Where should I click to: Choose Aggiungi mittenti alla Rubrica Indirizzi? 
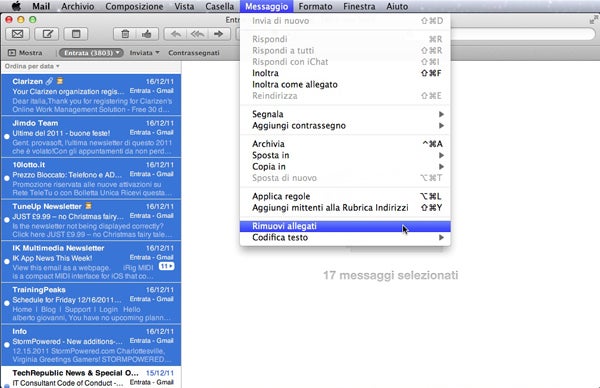point(346,208)
